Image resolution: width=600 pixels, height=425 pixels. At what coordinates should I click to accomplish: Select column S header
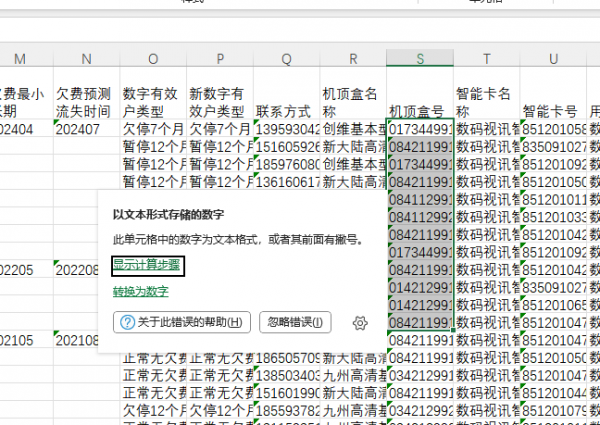pyautogui.click(x=420, y=58)
